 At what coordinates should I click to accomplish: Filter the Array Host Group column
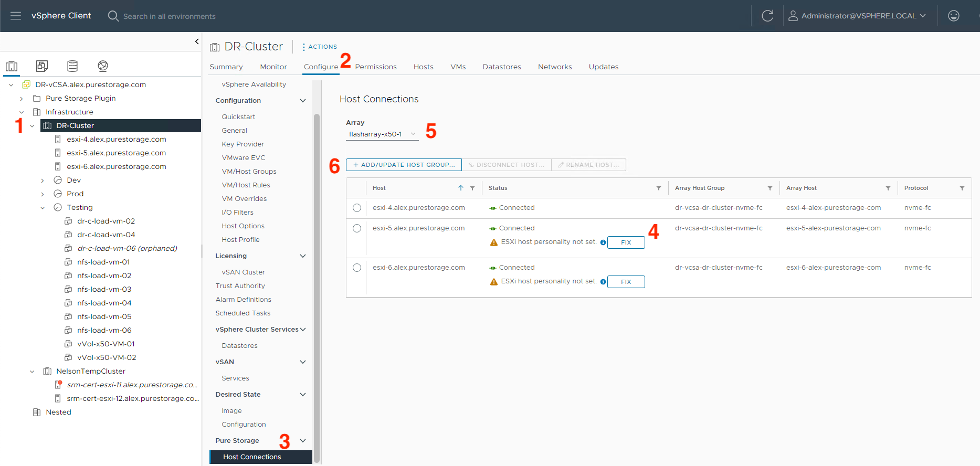(x=770, y=188)
